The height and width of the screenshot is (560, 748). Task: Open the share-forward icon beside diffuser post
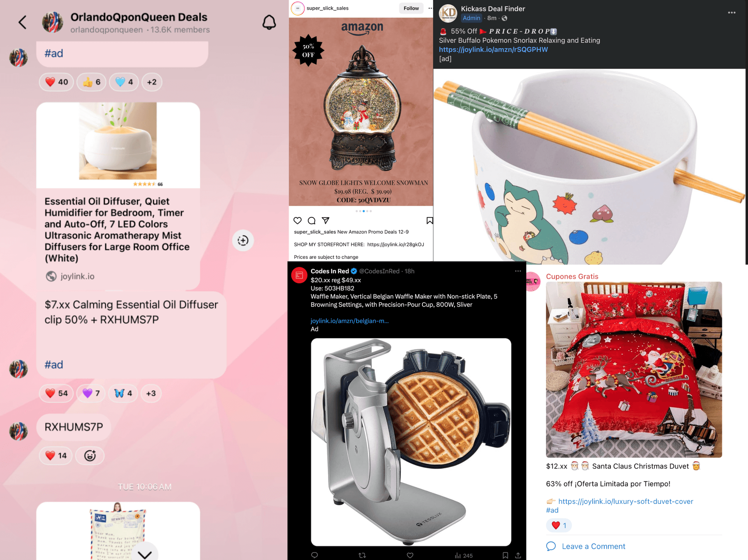pyautogui.click(x=243, y=240)
